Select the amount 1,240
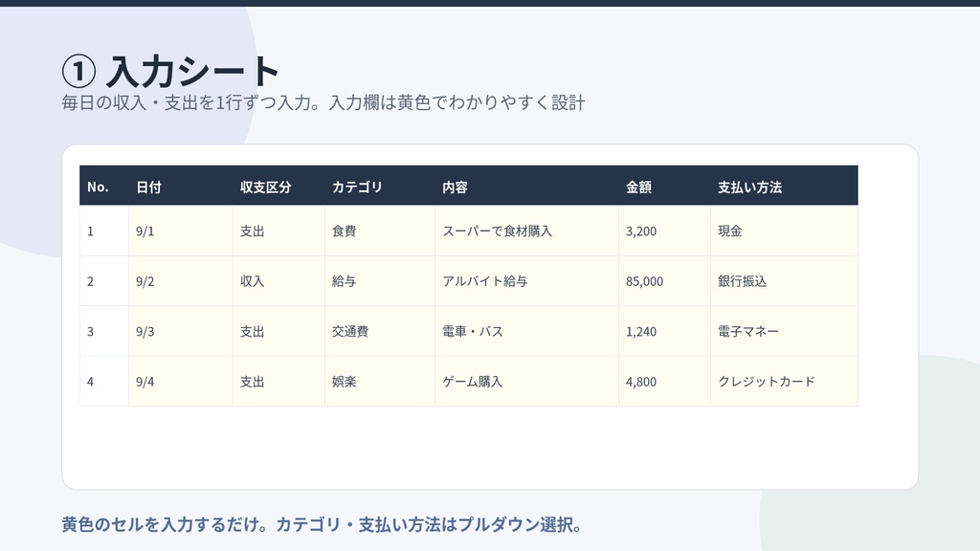 coord(664,331)
